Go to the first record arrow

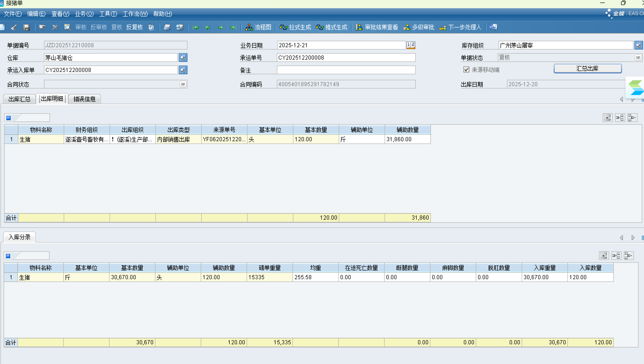(x=196, y=28)
